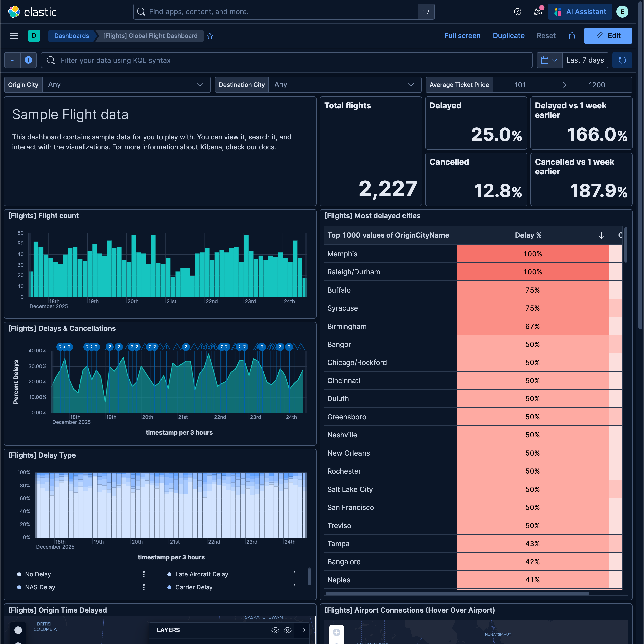Open Carrier Delay legend options menu
The height and width of the screenshot is (644, 644).
[x=294, y=587]
